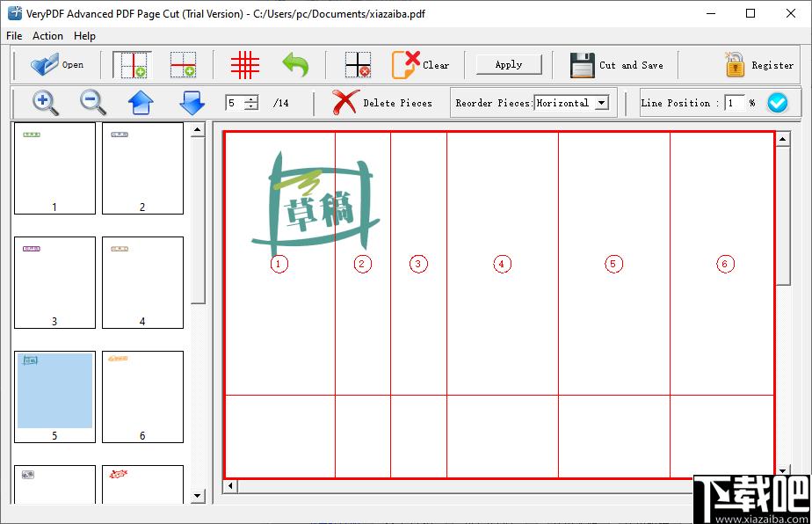The height and width of the screenshot is (524, 812).
Task: Select page 4 thumbnail
Action: coord(142,282)
